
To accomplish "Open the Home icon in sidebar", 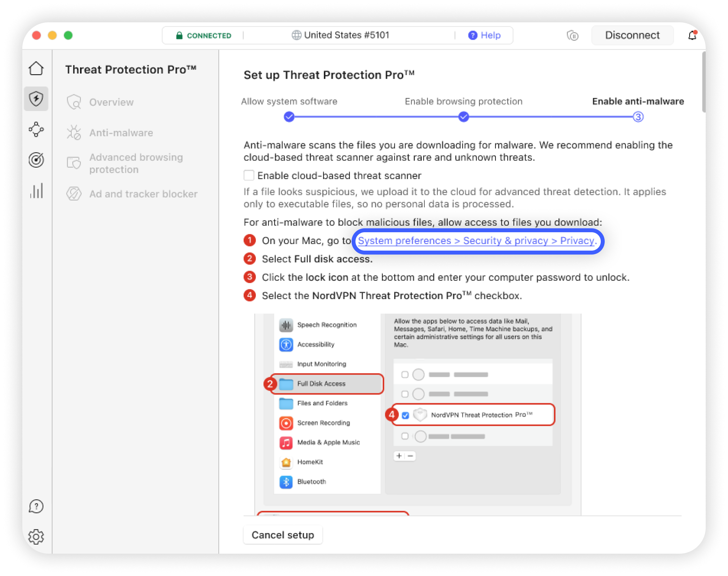I will (x=36, y=69).
